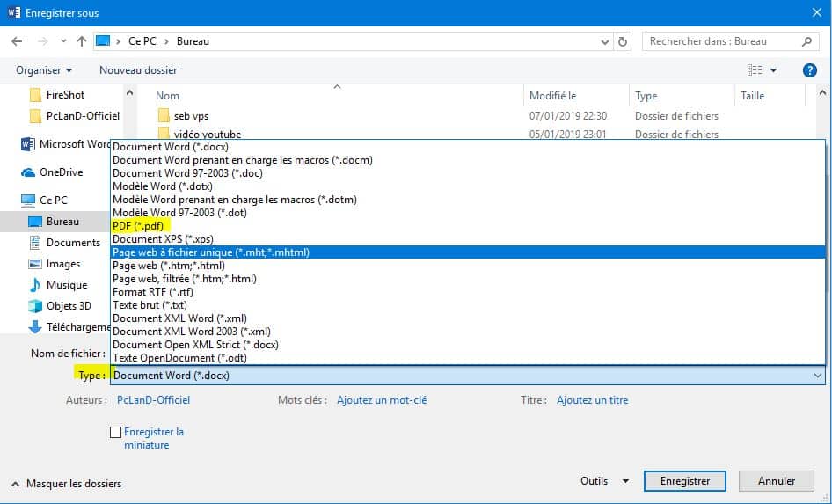Choose Modèle Word (*.dotx)
This screenshot has height=504, width=832.
468,186
